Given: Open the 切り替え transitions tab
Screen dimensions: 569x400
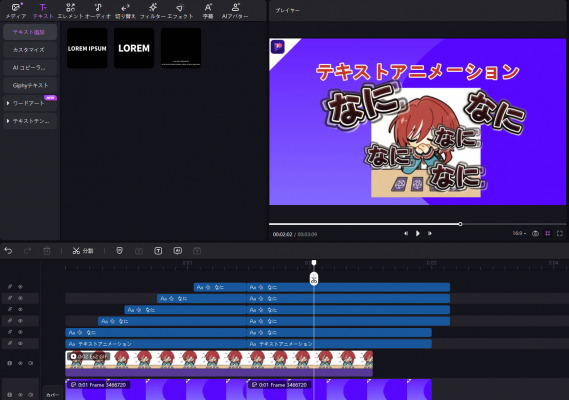Looking at the screenshot, I should click(125, 11).
